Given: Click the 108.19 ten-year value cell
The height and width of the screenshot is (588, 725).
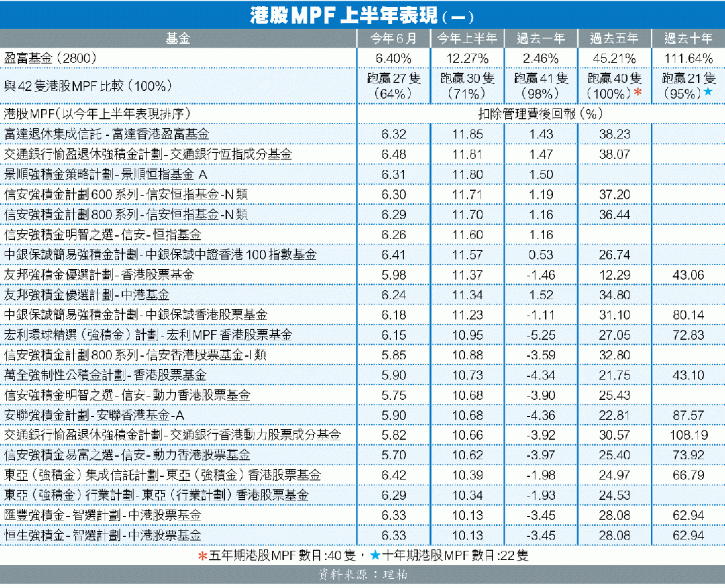Looking at the screenshot, I should [x=688, y=435].
